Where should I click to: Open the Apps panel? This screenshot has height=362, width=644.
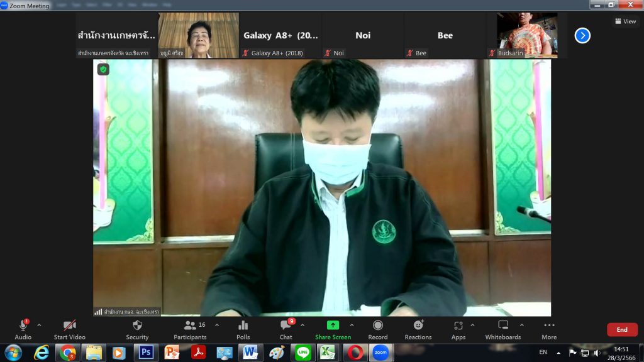click(458, 329)
